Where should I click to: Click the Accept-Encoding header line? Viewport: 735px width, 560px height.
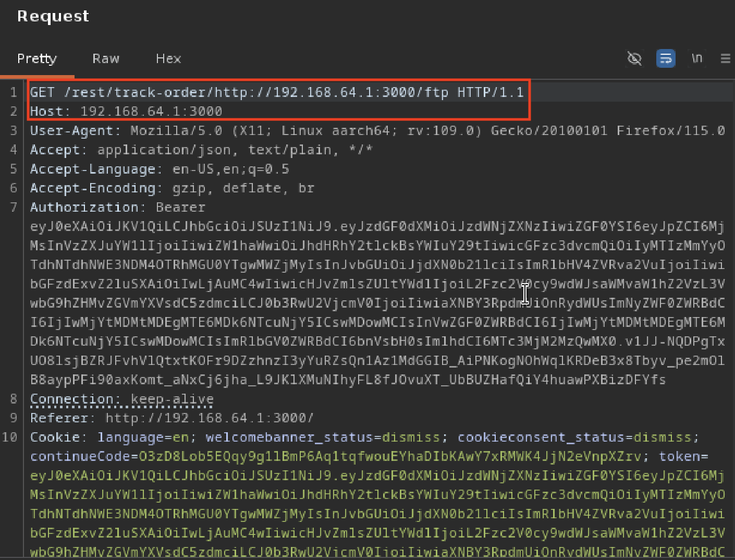[172, 188]
